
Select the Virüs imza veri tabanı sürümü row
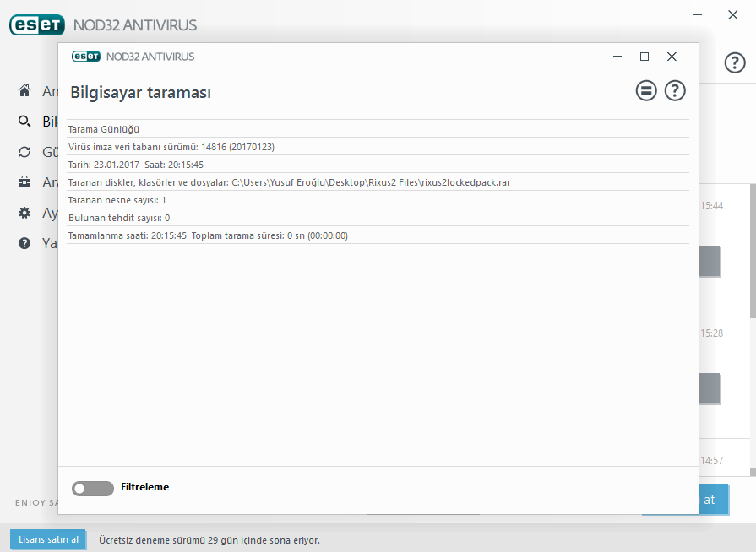[378, 146]
